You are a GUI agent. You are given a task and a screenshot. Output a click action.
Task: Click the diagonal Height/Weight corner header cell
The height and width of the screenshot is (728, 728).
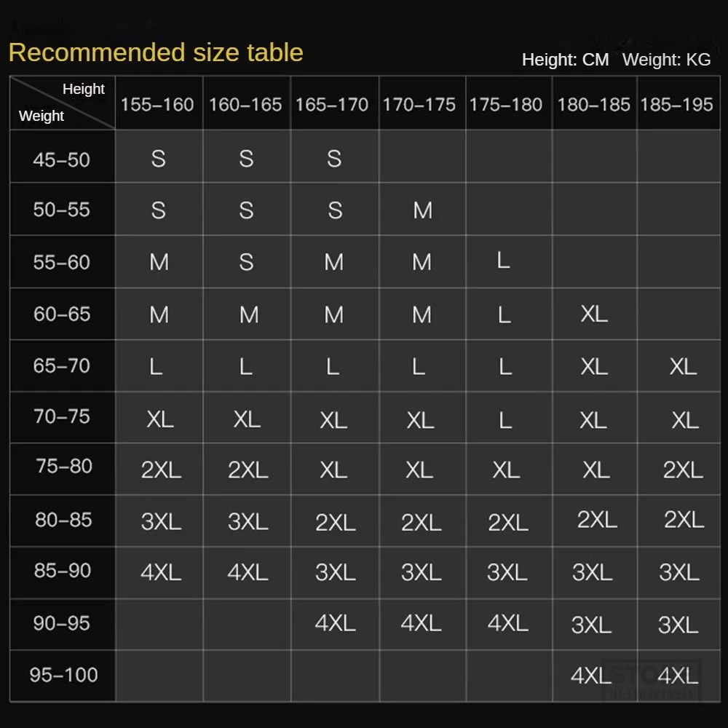pos(63,103)
